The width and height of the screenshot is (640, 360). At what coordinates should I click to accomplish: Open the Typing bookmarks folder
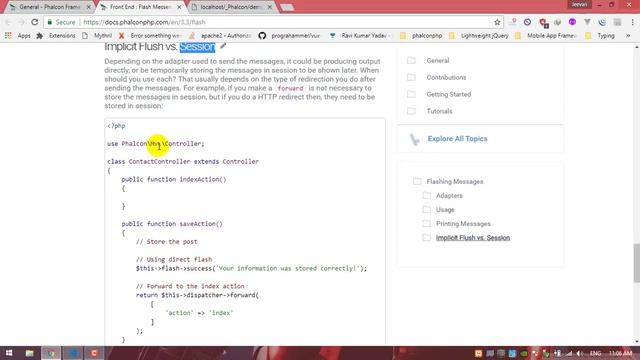(600, 36)
